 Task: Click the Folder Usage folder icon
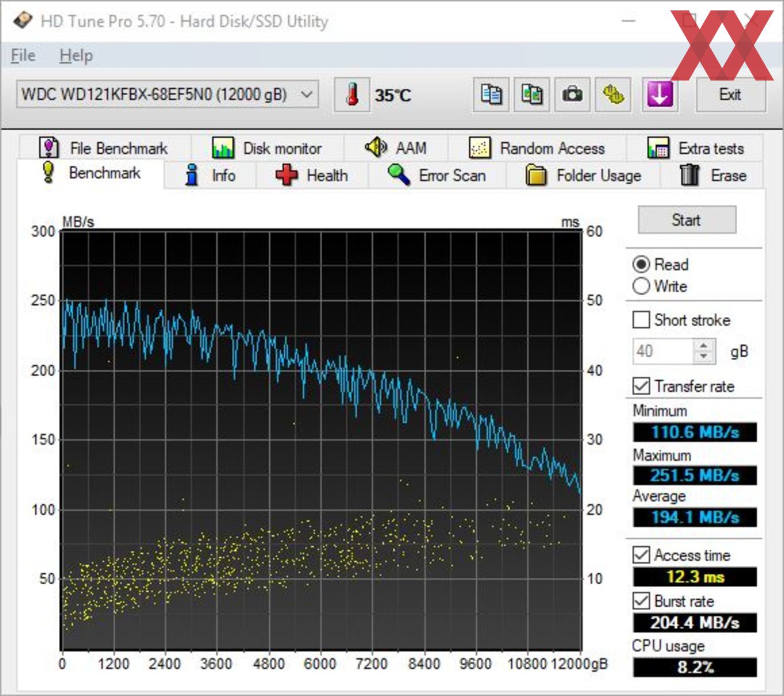click(536, 175)
